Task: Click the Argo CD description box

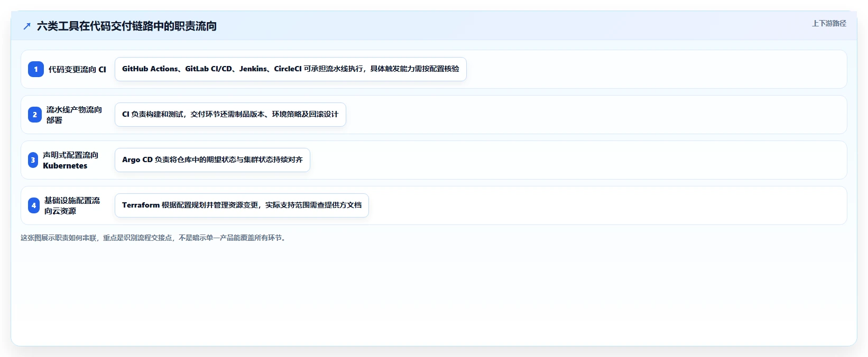Action: 213,160
